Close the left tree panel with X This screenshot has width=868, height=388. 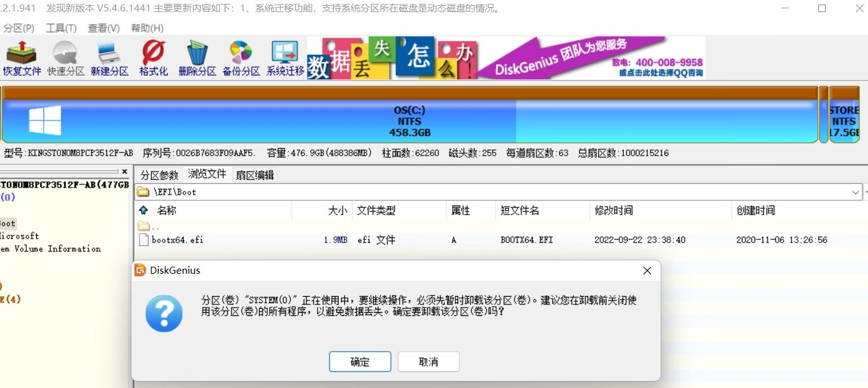[x=125, y=172]
